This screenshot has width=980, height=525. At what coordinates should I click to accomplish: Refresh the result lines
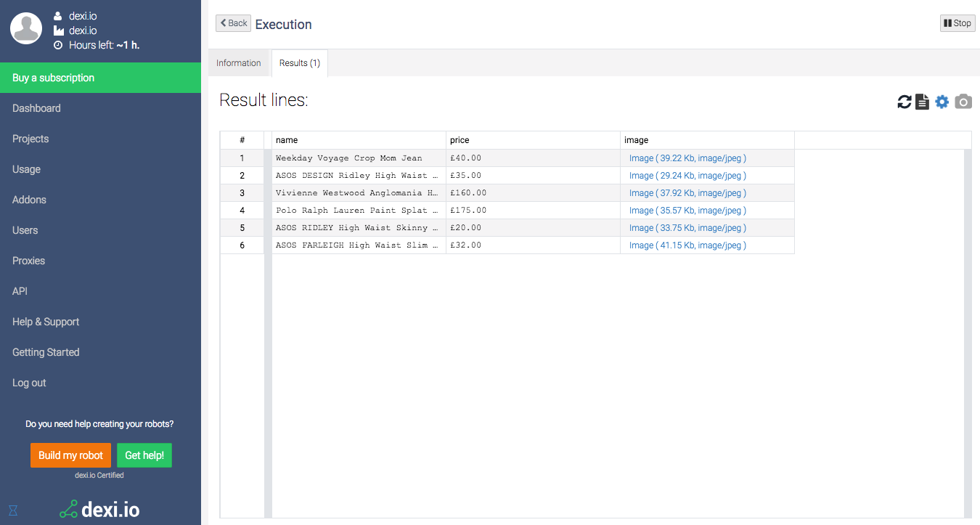coord(904,102)
